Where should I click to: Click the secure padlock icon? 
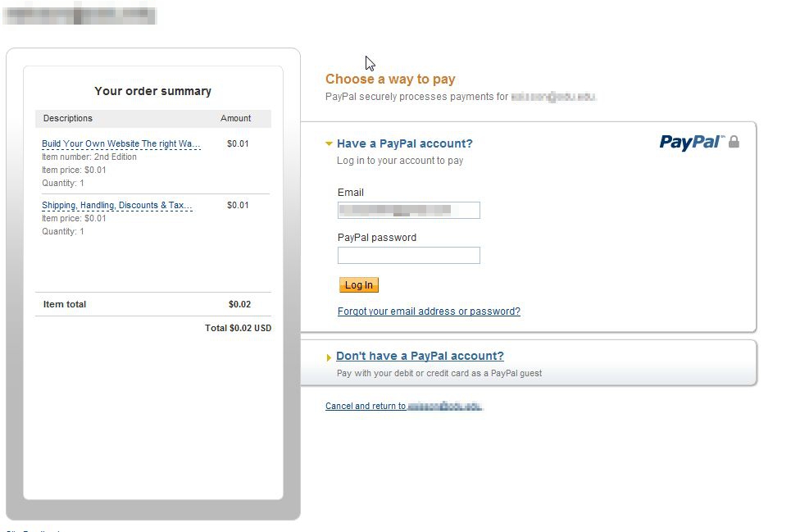[734, 142]
